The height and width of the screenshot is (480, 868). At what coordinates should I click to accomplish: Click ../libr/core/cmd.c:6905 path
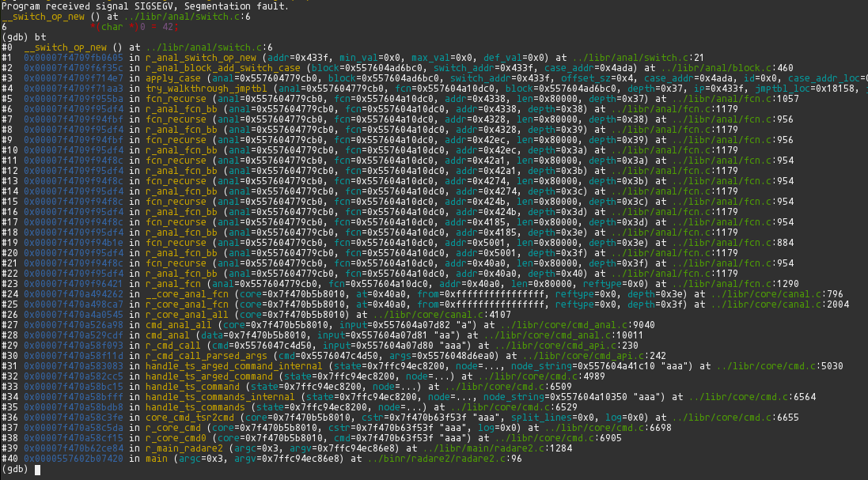tap(558, 438)
